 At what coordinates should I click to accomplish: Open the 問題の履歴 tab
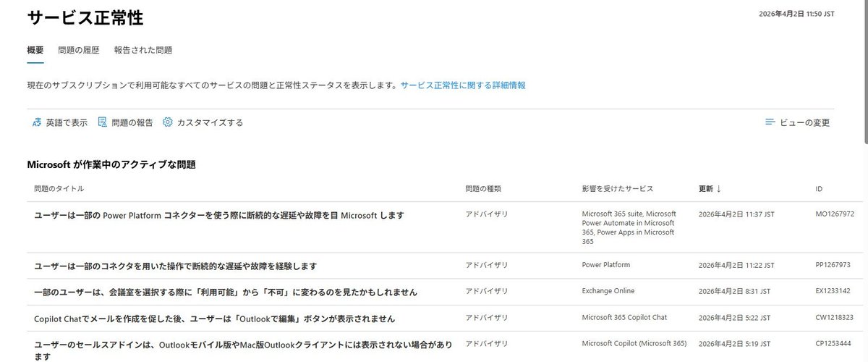tap(79, 50)
